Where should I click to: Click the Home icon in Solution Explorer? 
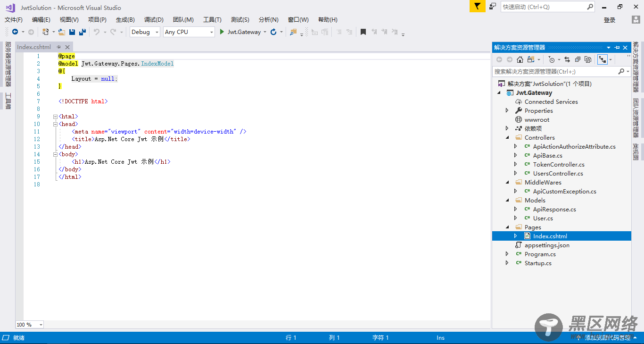coord(520,59)
